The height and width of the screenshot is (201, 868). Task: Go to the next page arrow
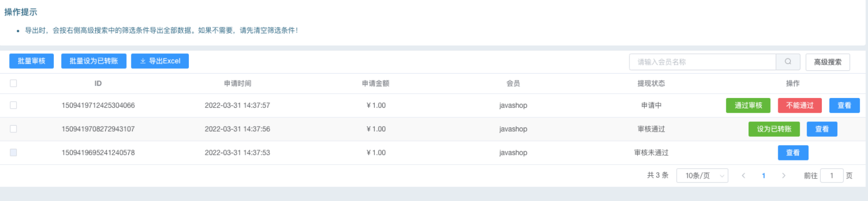click(783, 175)
